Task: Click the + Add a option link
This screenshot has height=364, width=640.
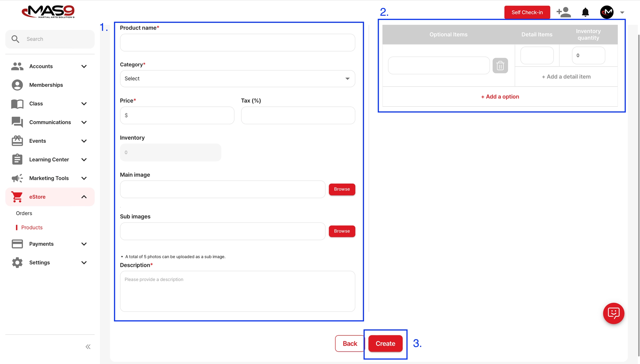Action: (x=500, y=96)
